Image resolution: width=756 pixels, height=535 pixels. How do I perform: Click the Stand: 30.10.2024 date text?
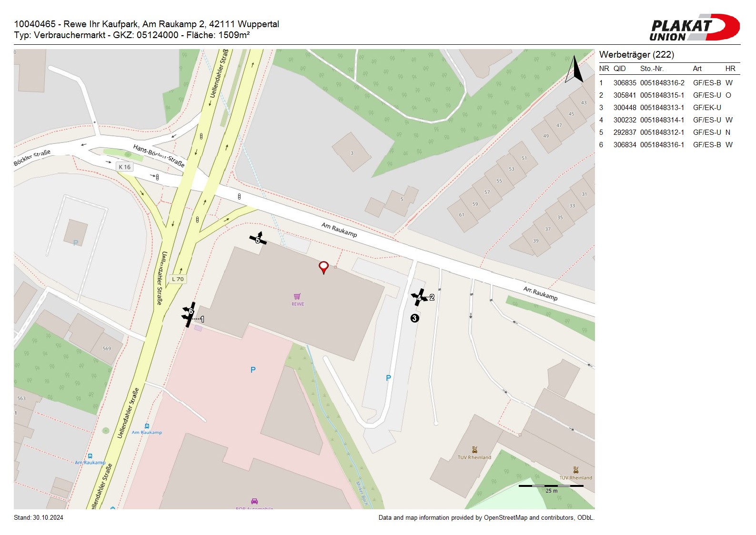click(39, 517)
